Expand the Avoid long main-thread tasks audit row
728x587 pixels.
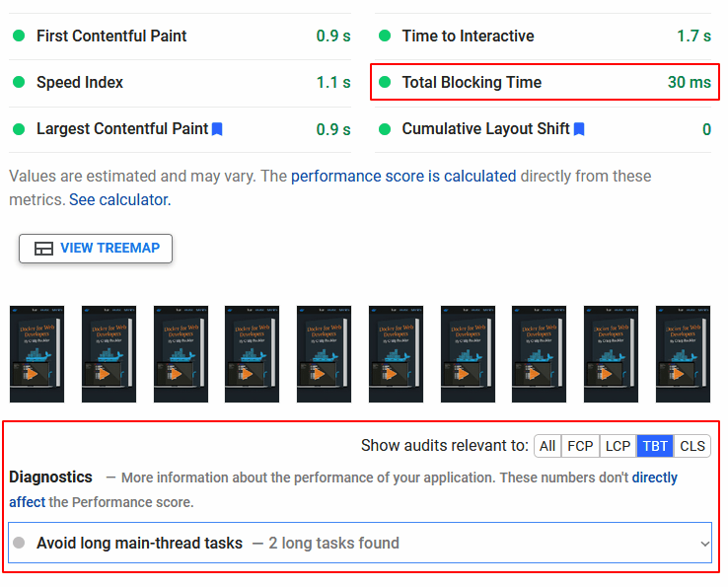[296, 543]
